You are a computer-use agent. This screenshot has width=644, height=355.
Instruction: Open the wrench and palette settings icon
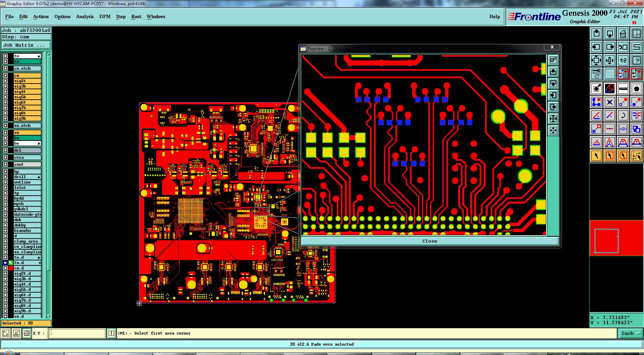pos(596,73)
